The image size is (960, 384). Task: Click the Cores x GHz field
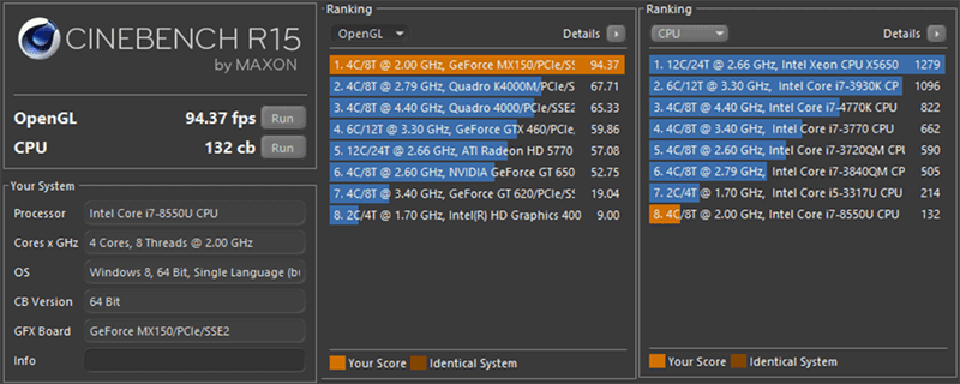click(x=195, y=243)
